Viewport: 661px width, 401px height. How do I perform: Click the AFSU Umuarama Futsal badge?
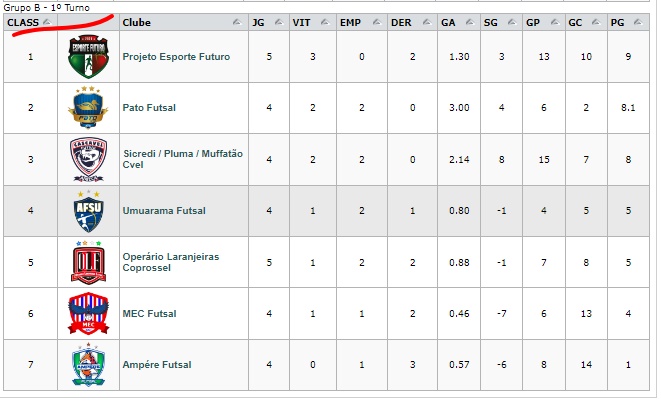pyautogui.click(x=89, y=210)
